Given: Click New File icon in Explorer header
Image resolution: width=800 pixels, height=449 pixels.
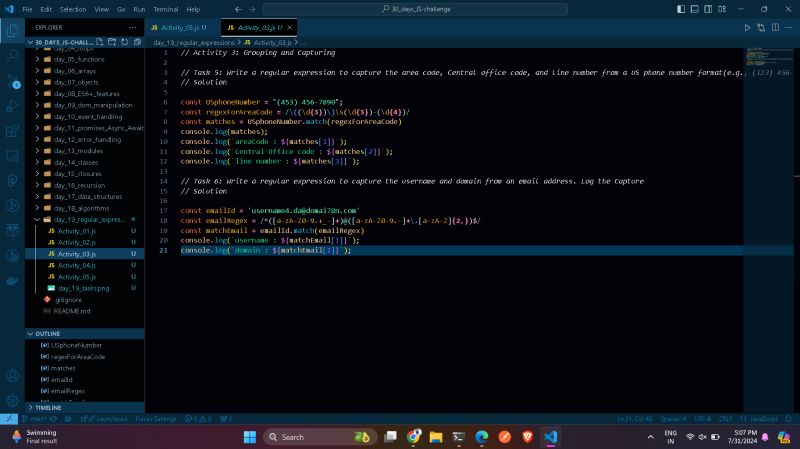Looking at the screenshot, I should (x=99, y=42).
